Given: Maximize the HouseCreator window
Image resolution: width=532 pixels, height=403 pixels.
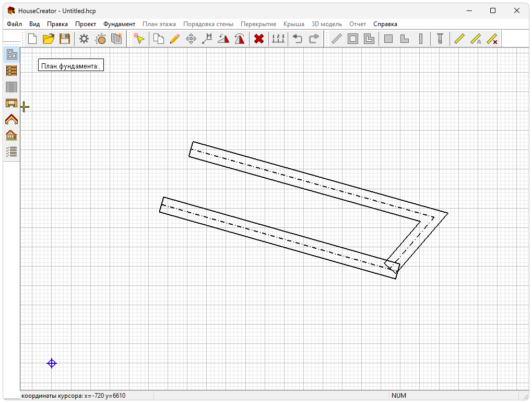Looking at the screenshot, I should tap(493, 10).
